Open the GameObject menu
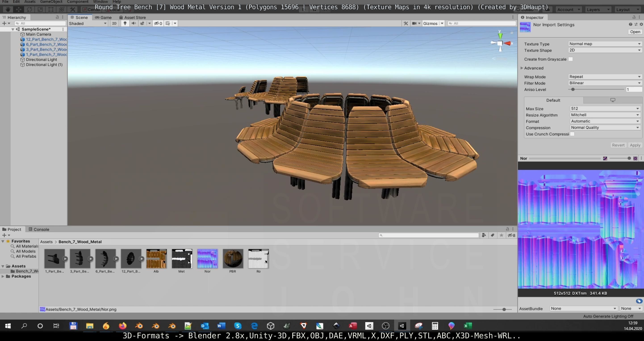 [x=51, y=2]
